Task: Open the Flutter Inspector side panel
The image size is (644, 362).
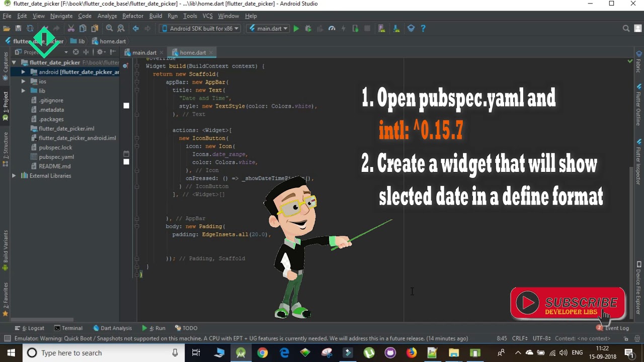Action: click(638, 162)
